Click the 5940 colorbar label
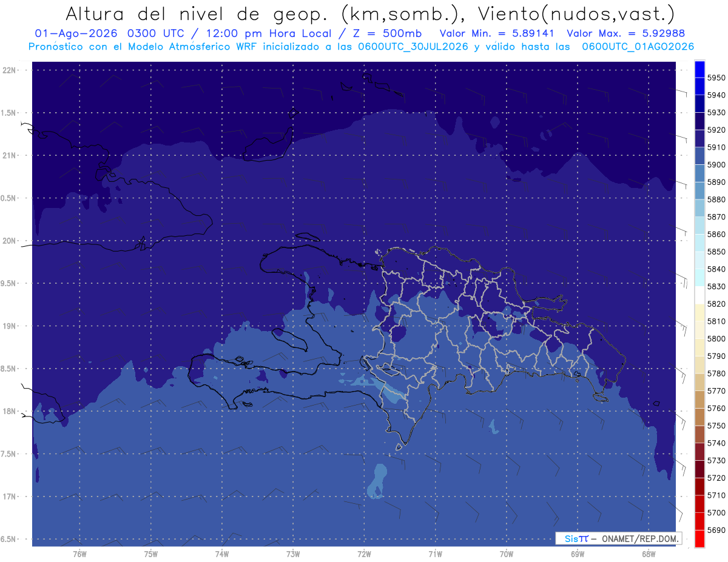 pyautogui.click(x=716, y=95)
